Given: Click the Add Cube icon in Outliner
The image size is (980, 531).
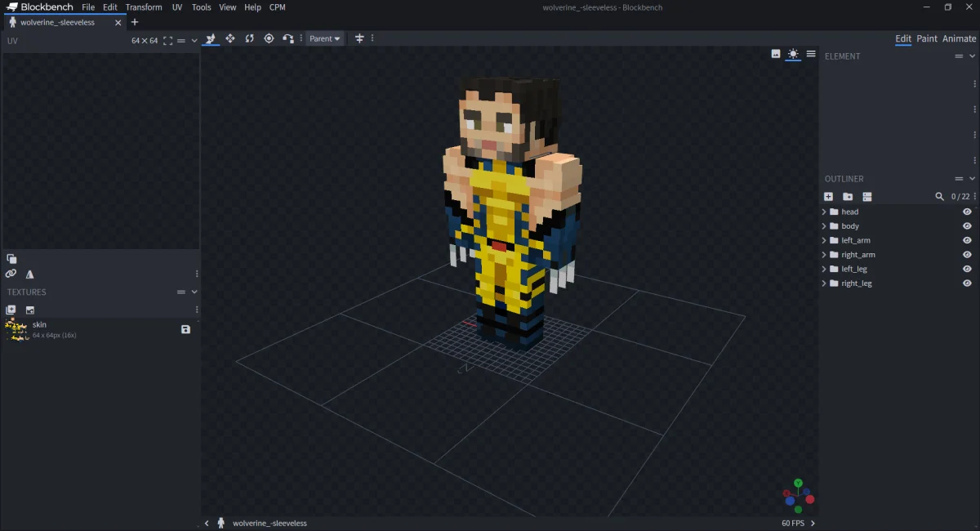Looking at the screenshot, I should 828,197.
